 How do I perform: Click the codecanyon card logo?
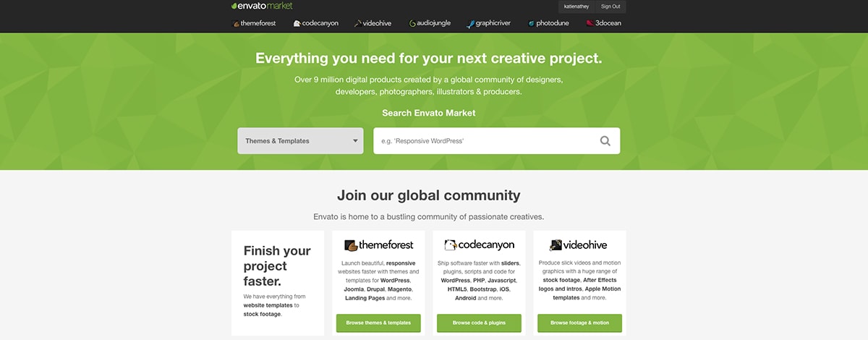click(479, 245)
